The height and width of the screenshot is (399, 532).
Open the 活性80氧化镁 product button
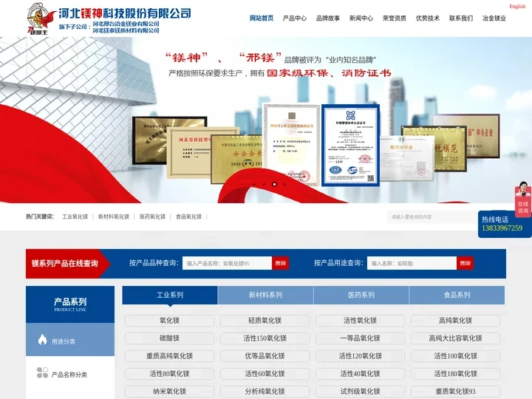pos(169,374)
